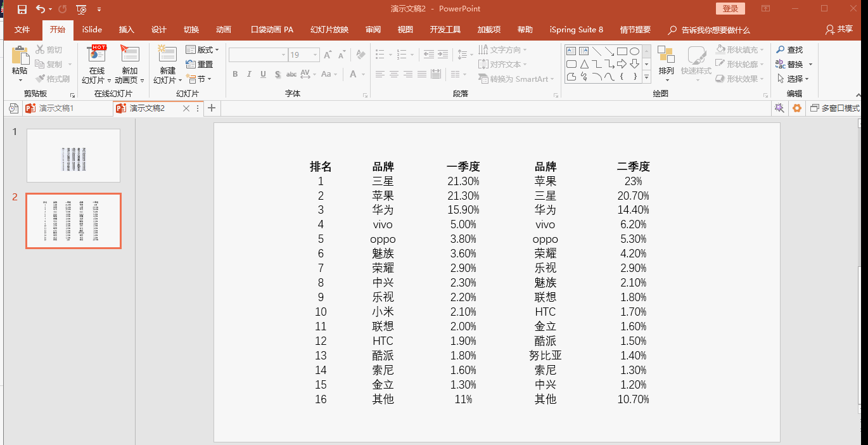The height and width of the screenshot is (445, 868).
Task: Click the 排名 header text in the slide
Action: pyautogui.click(x=321, y=167)
